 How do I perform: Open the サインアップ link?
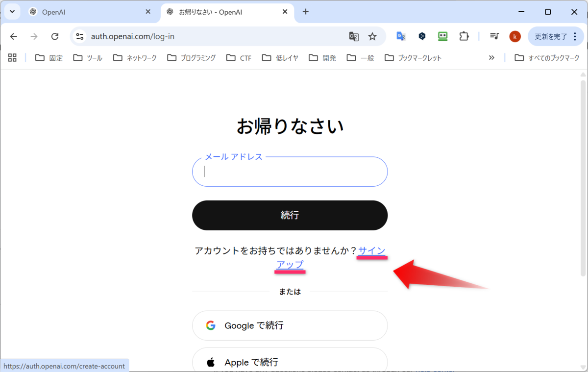click(x=371, y=251)
